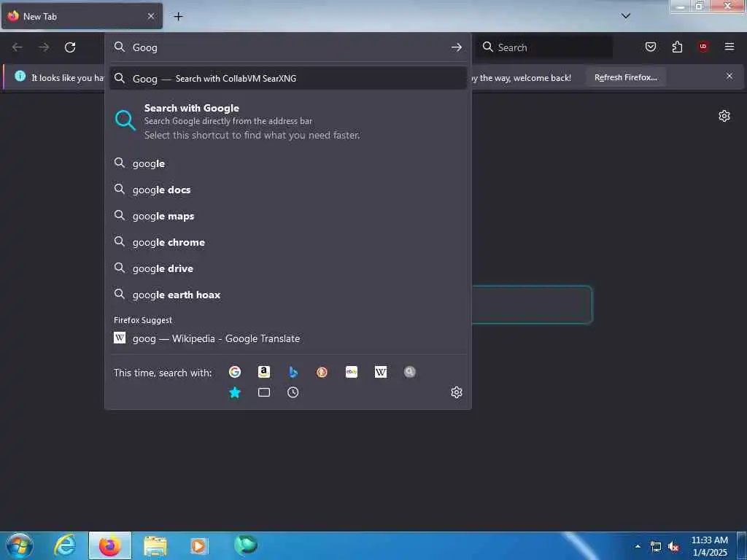747x560 pixels.
Task: Pick the 'google maps' suggestion
Action: pos(287,216)
